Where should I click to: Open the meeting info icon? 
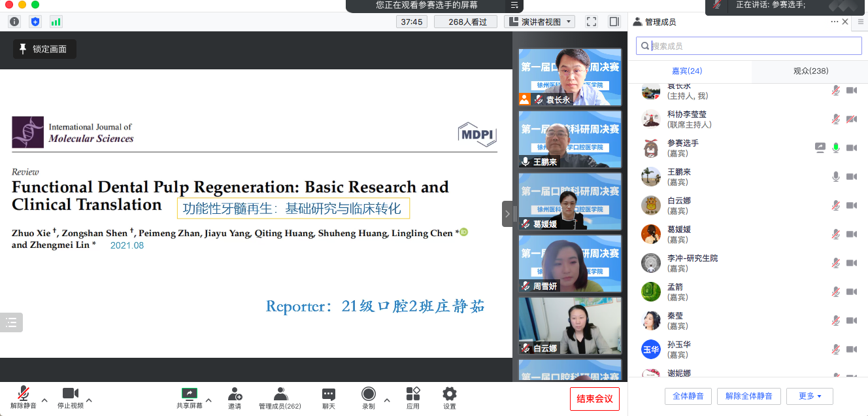[x=14, y=22]
